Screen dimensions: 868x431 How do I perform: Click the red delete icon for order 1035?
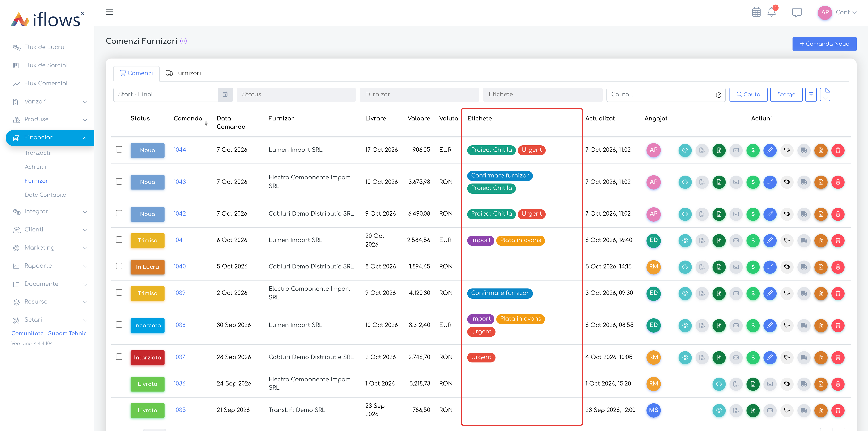(x=838, y=410)
